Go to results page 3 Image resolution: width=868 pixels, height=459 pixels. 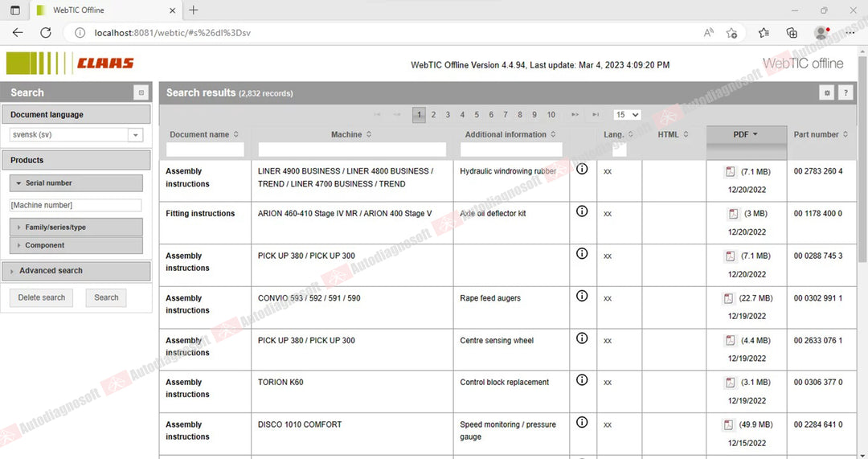click(x=448, y=115)
